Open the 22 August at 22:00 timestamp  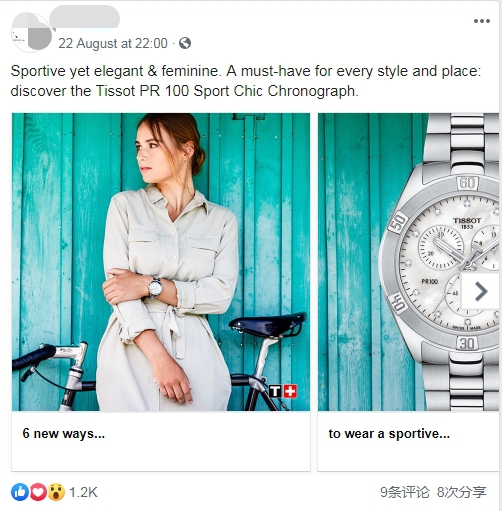[x=113, y=43]
